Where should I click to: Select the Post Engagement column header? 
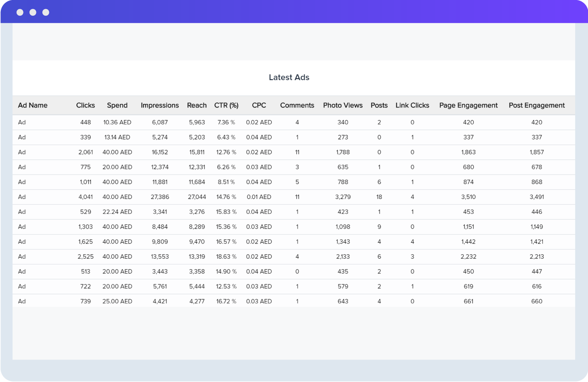[x=537, y=105]
